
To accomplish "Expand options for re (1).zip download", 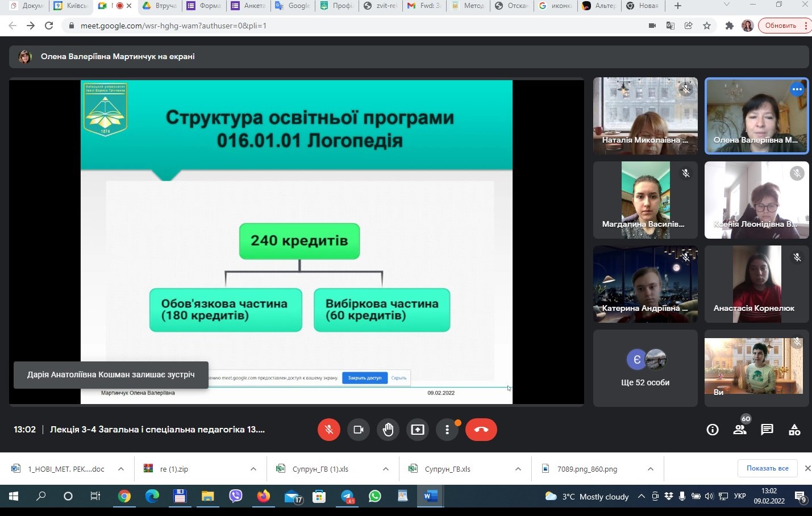I will pos(253,469).
